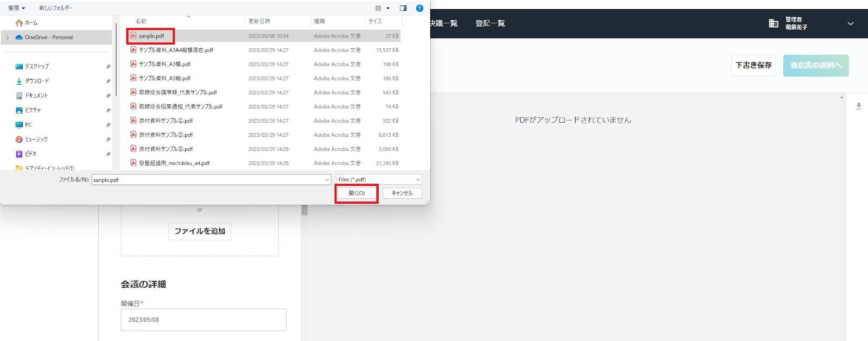Open the file type filter Files (*.pdf)
Image resolution: width=868 pixels, height=341 pixels.
379,180
